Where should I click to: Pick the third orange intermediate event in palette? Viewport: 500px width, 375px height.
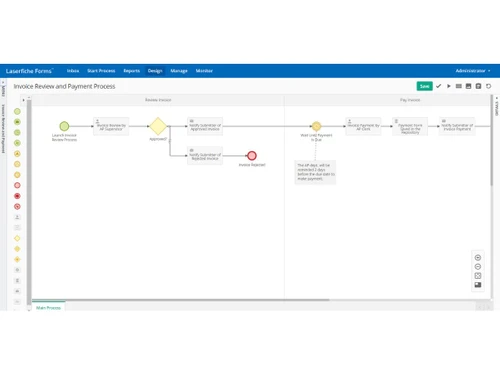(x=17, y=175)
